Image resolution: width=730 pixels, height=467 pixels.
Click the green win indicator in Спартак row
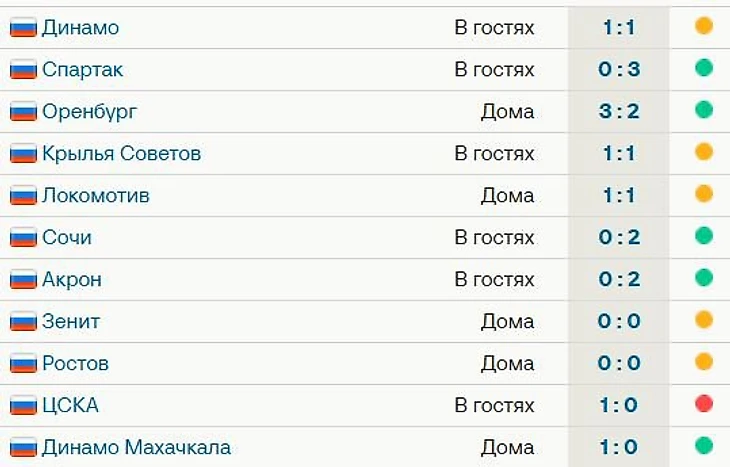point(704,68)
